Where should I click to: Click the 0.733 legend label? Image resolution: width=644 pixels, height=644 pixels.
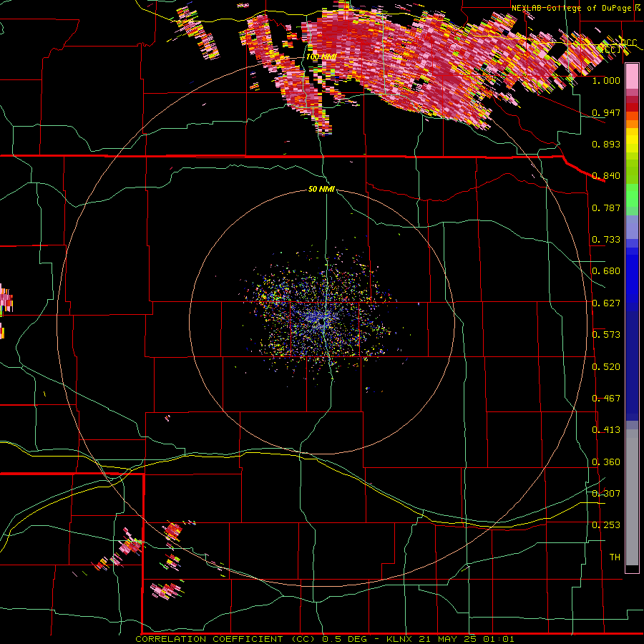point(606,240)
